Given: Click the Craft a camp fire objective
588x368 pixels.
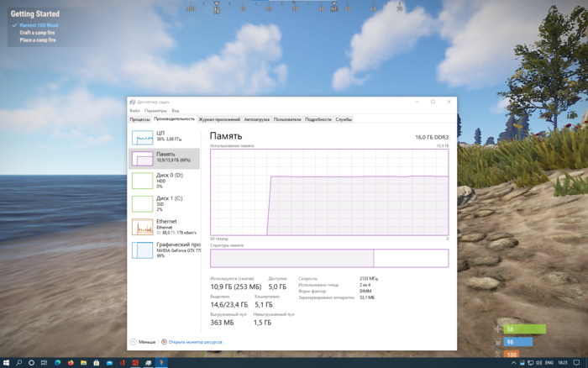Looking at the screenshot, I should [37, 33].
